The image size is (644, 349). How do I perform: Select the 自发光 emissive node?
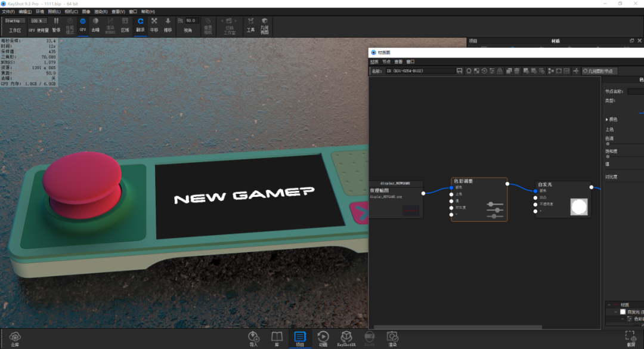563,199
